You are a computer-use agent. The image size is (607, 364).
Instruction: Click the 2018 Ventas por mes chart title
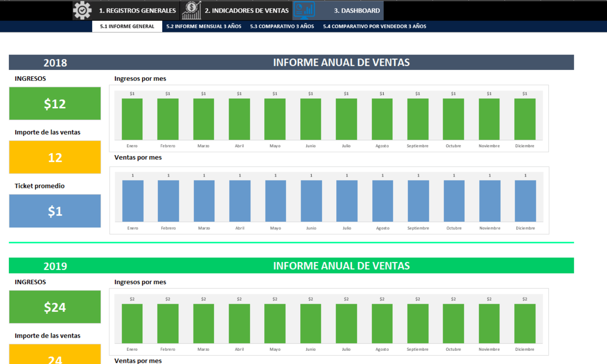point(138,157)
